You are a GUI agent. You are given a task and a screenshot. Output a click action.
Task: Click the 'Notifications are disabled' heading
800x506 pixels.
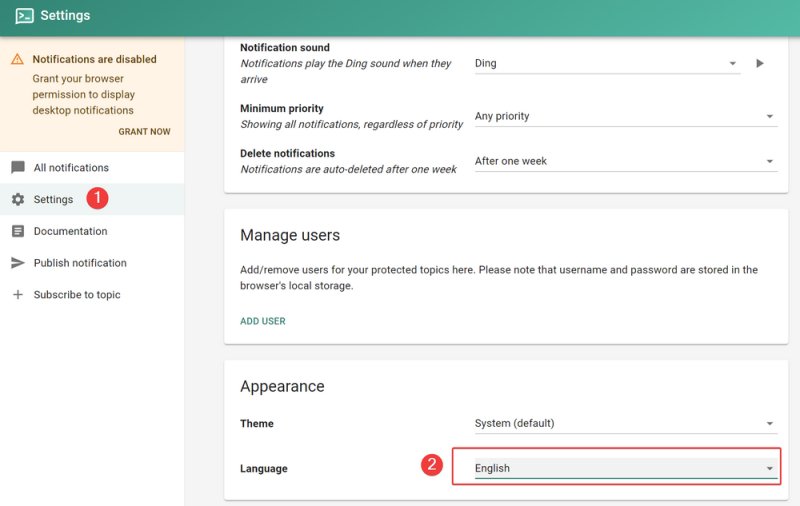[x=94, y=59]
